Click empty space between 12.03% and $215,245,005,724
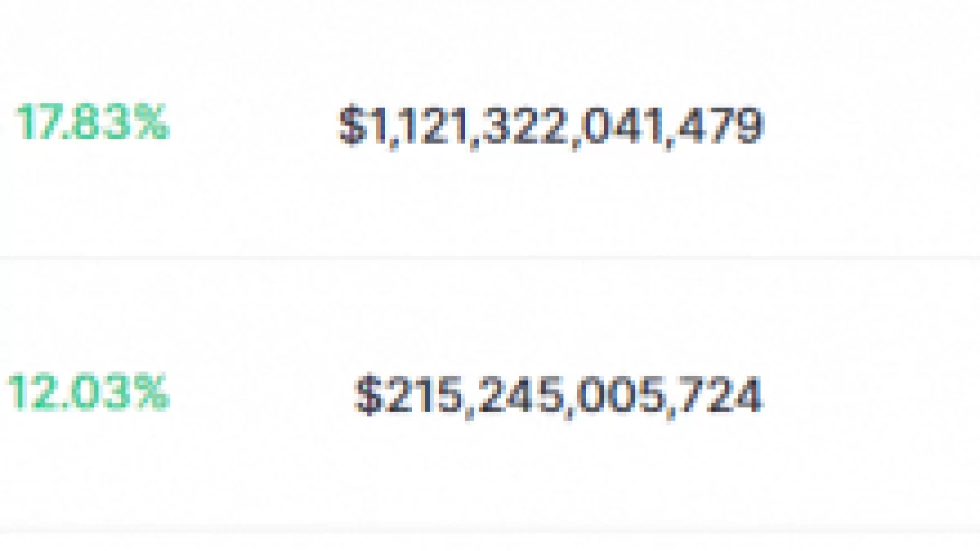This screenshot has width=980, height=551. (261, 395)
